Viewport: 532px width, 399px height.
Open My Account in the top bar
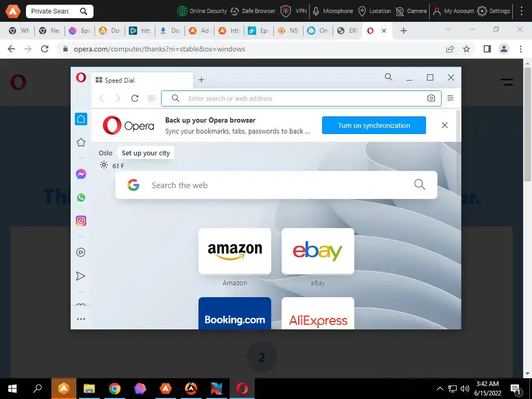pyautogui.click(x=453, y=11)
